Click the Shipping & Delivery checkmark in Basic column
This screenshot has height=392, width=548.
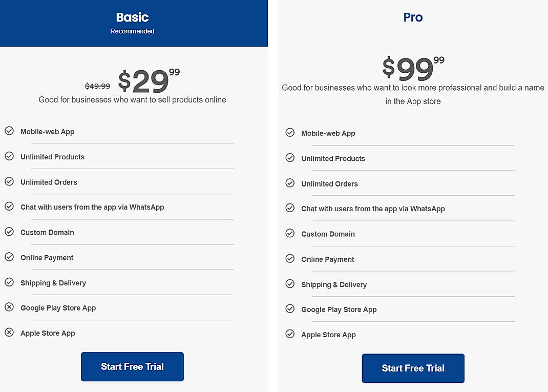[9, 282]
